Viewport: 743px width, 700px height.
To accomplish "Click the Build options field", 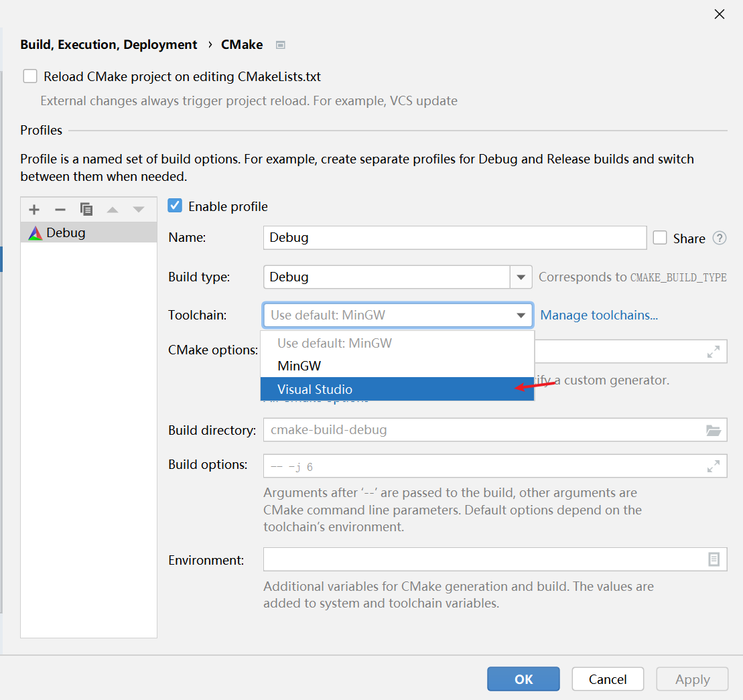I will coord(495,466).
